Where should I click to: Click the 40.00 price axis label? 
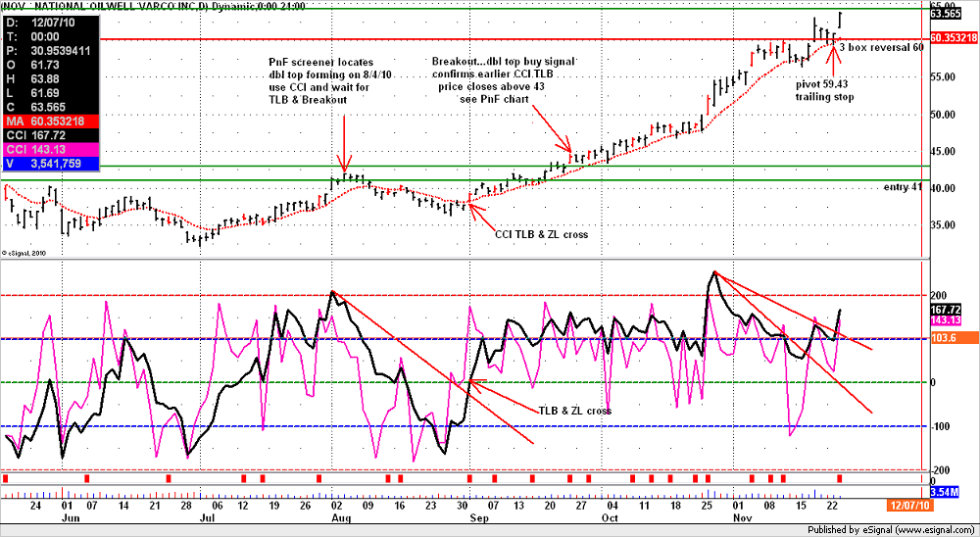coord(942,187)
